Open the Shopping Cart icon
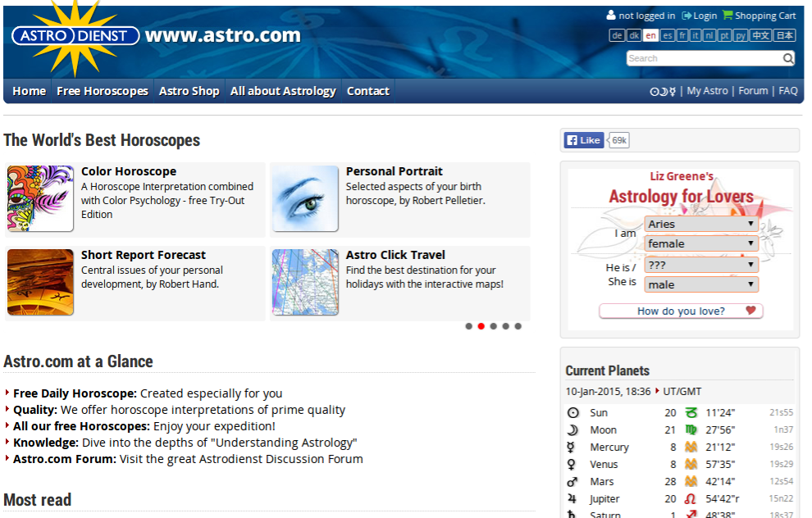This screenshot has height=518, width=812. [x=728, y=15]
